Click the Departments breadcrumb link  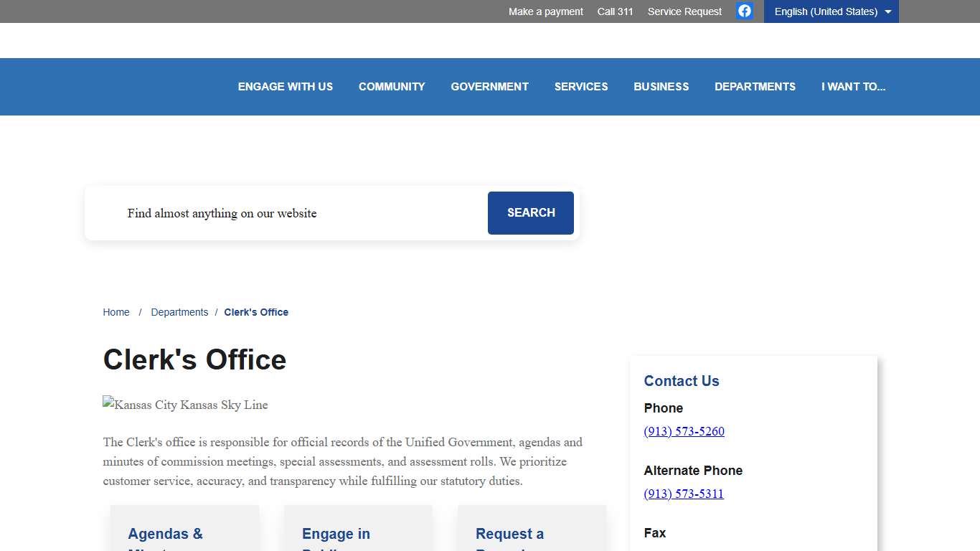pos(179,312)
